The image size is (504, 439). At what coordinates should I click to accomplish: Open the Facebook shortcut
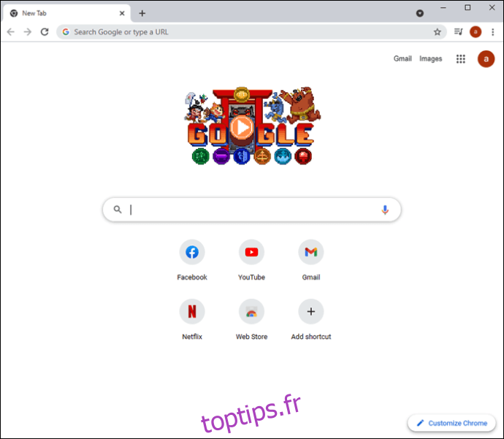[x=192, y=260]
